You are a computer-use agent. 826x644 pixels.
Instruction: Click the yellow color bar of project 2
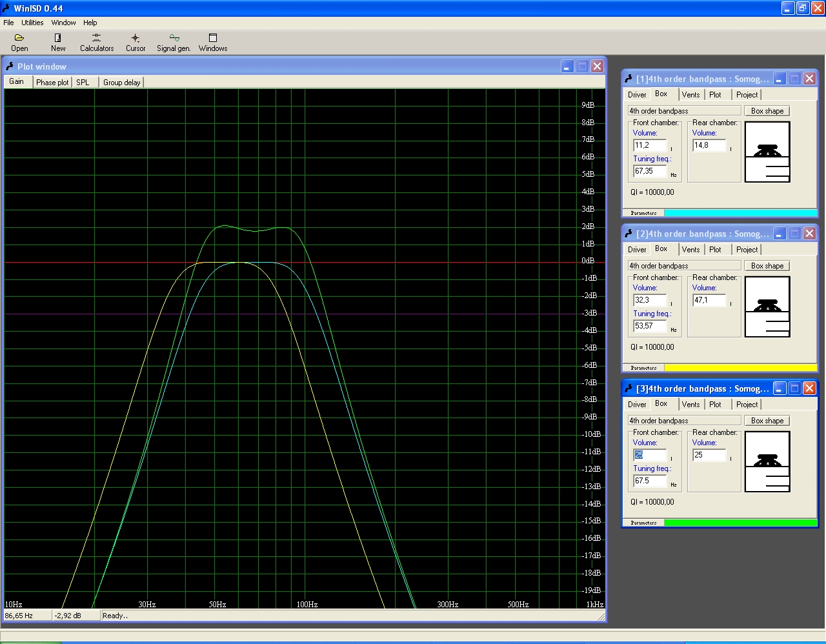(740, 368)
